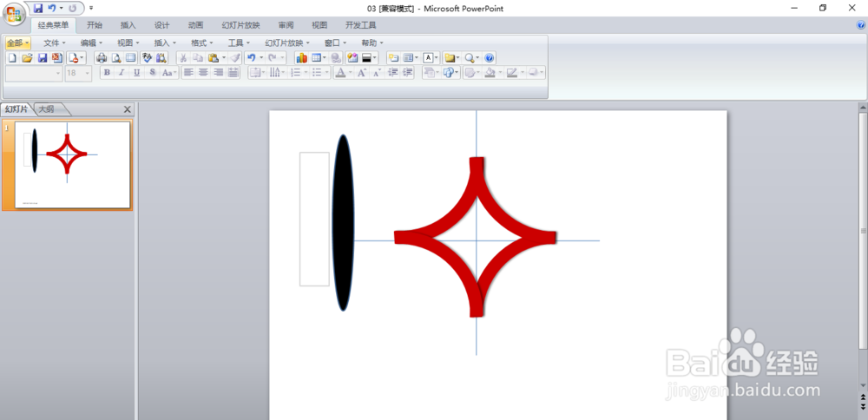Open the font size 18 dropdown
Screen dimensions: 868x420
[78, 73]
